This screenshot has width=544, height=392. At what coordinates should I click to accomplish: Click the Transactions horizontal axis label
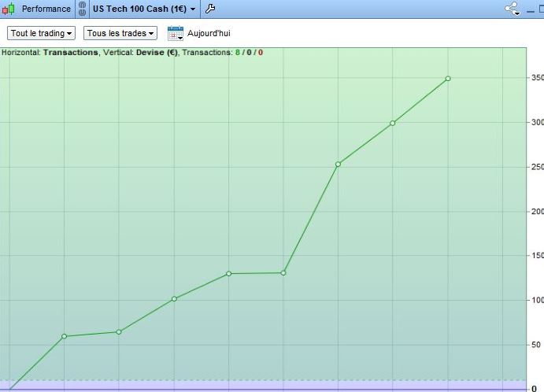click(71, 53)
